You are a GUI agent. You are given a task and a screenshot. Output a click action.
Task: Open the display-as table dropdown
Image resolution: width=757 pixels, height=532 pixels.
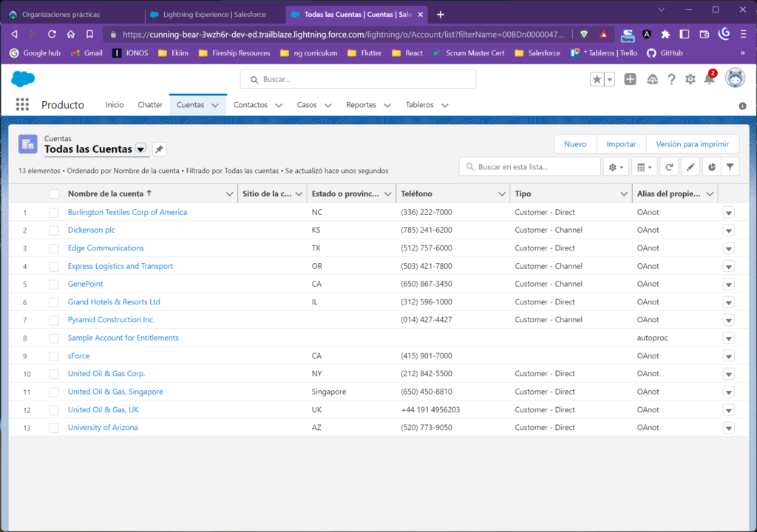[x=645, y=167]
